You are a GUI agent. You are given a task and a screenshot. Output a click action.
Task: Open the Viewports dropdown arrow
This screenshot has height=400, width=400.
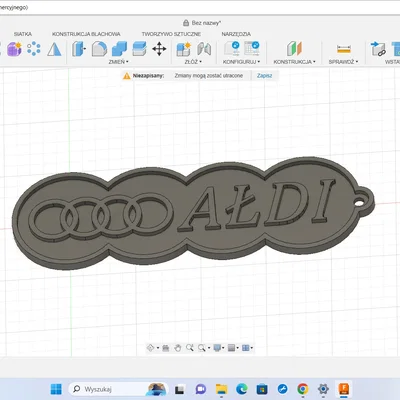(x=252, y=348)
